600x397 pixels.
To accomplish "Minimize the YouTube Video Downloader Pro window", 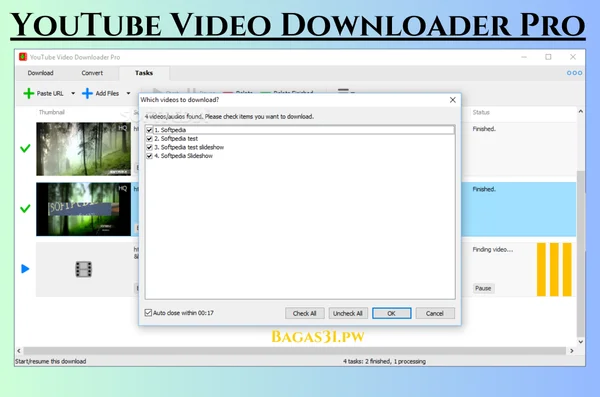I will tap(524, 57).
